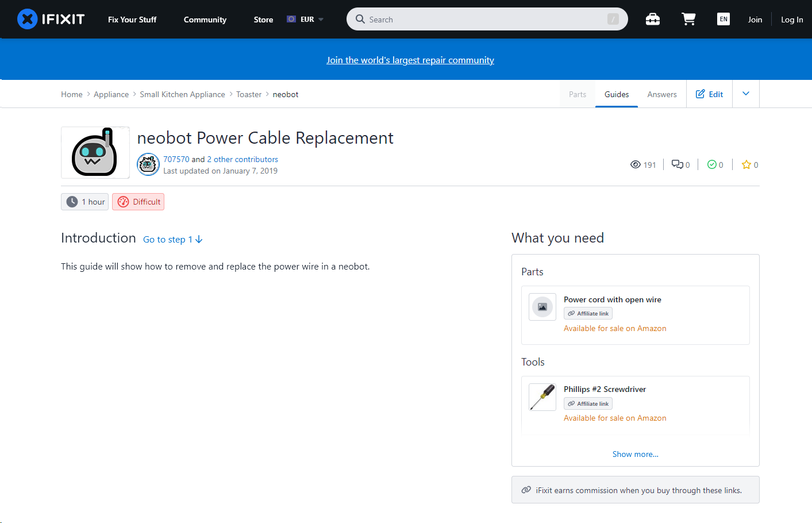The width and height of the screenshot is (812, 523).
Task: Open the neobot device thumbnail
Action: tap(95, 153)
